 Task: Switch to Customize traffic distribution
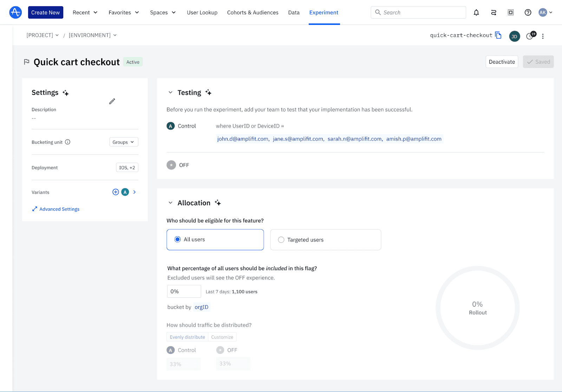tap(222, 337)
